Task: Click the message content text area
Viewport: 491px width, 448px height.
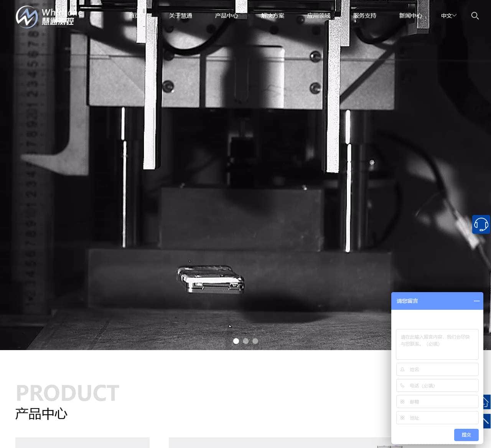Action: (x=437, y=344)
